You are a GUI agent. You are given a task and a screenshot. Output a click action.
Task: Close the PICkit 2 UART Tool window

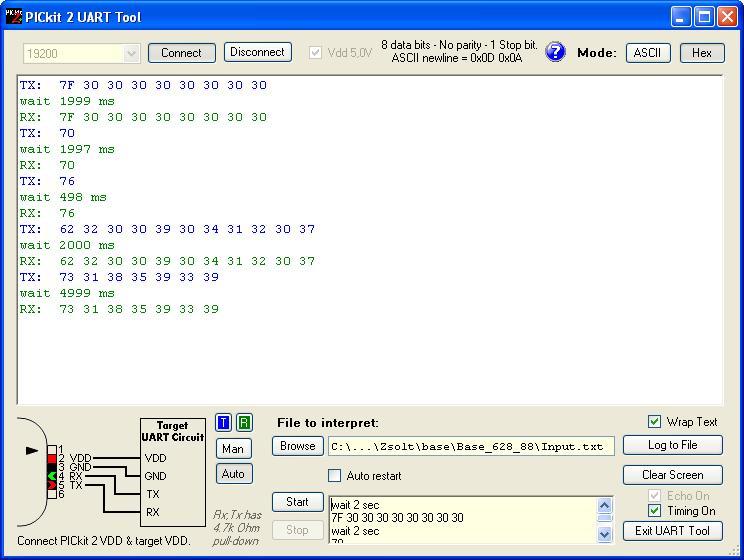[x=727, y=17]
